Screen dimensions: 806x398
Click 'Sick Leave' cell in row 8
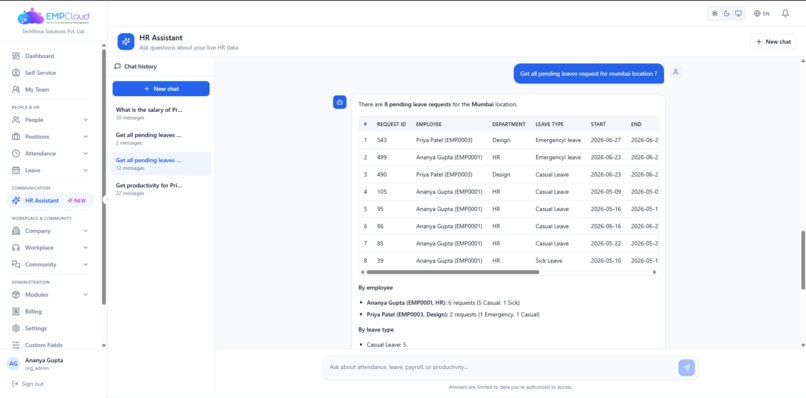(x=548, y=261)
